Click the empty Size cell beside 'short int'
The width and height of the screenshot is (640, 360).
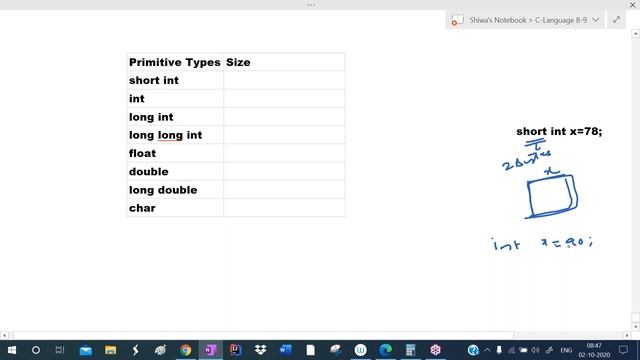(x=284, y=80)
